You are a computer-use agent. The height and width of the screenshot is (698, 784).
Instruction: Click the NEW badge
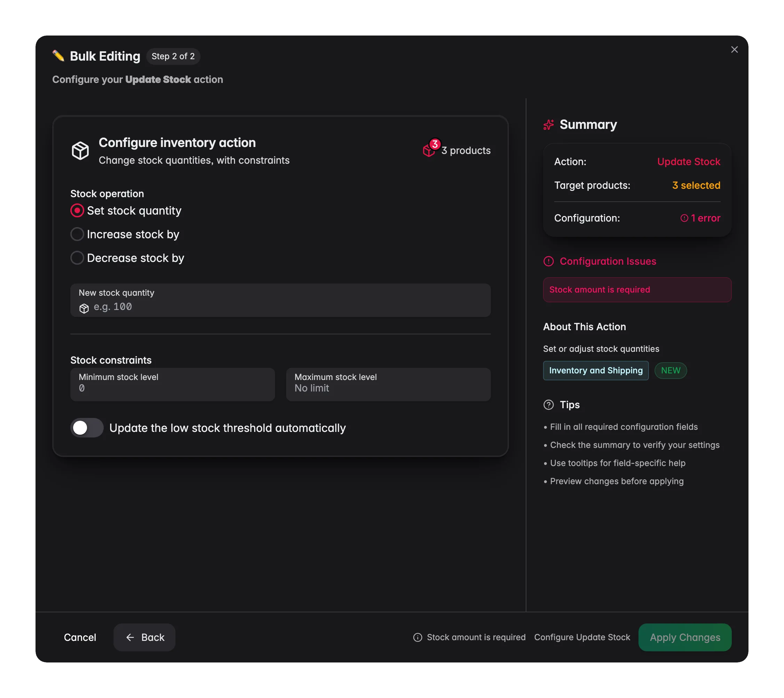pyautogui.click(x=671, y=371)
